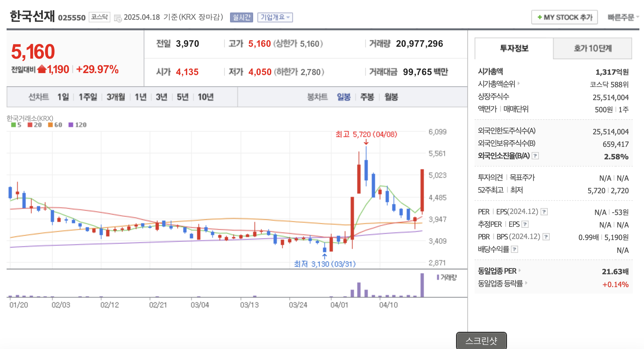644x349 pixels.
Task: Click the 최고 5,720 (04/08) chart marker
Action: [366, 134]
